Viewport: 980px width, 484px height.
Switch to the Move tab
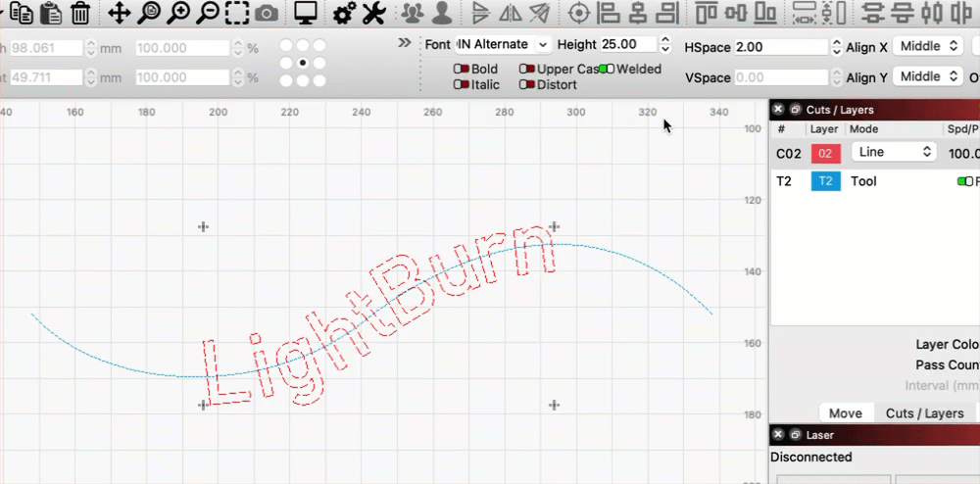[845, 413]
